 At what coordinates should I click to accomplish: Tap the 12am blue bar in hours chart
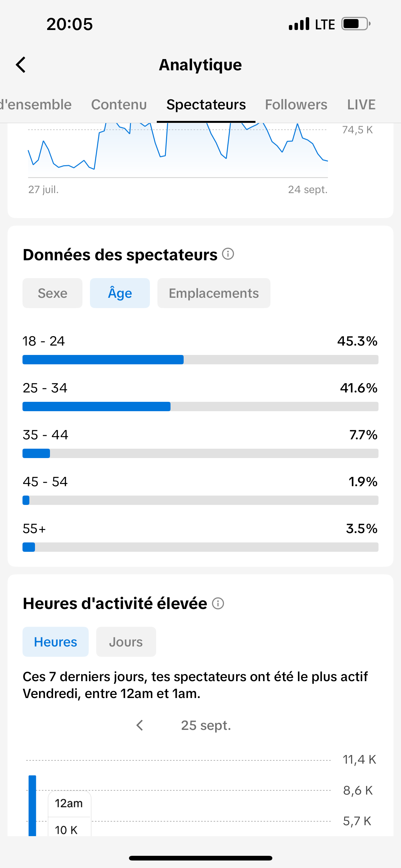point(32,806)
